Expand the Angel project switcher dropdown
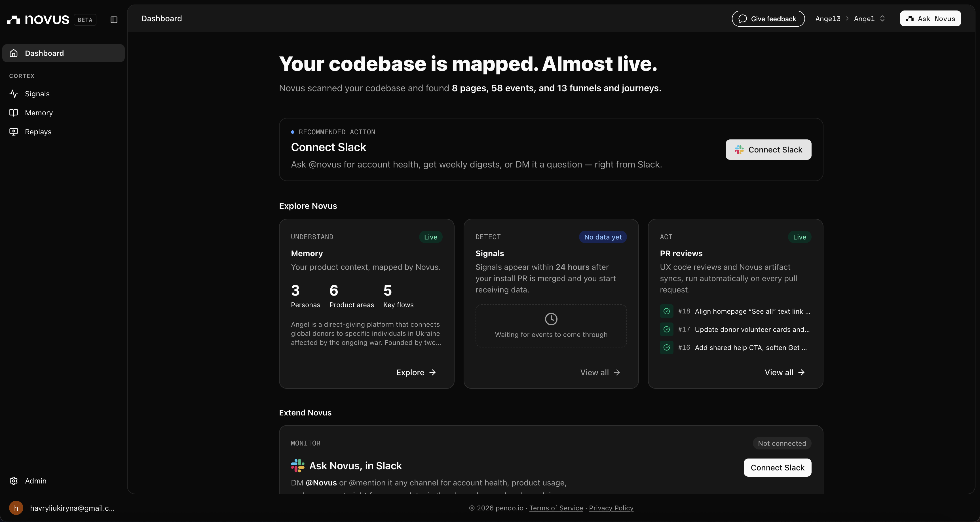This screenshot has height=522, width=980. point(870,19)
